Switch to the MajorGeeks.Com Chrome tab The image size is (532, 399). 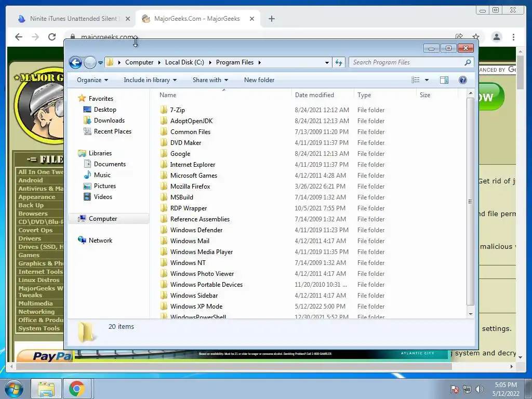[x=197, y=19]
